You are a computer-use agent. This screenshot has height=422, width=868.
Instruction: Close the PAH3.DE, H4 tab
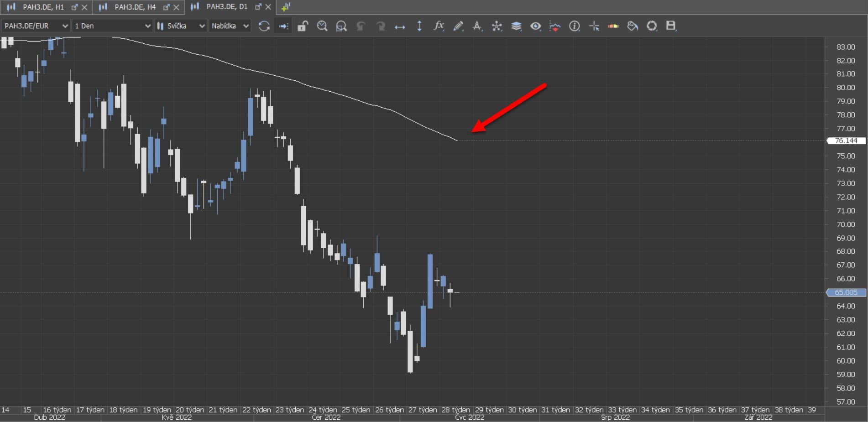(176, 7)
